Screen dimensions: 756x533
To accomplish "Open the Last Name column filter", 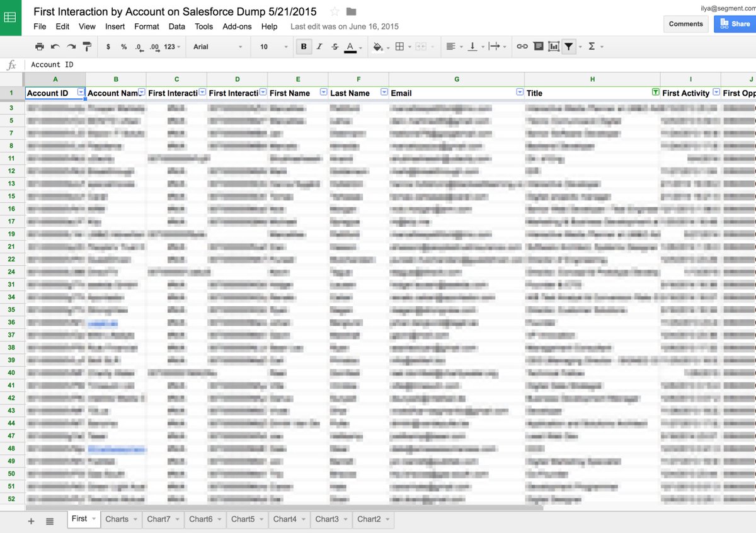I will click(384, 92).
